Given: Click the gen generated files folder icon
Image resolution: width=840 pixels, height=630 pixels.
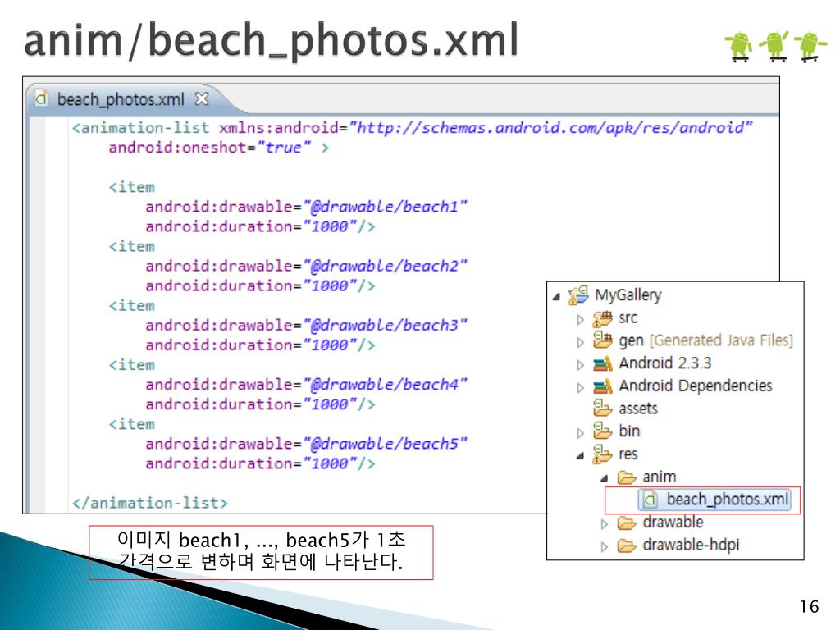Looking at the screenshot, I should 602,340.
